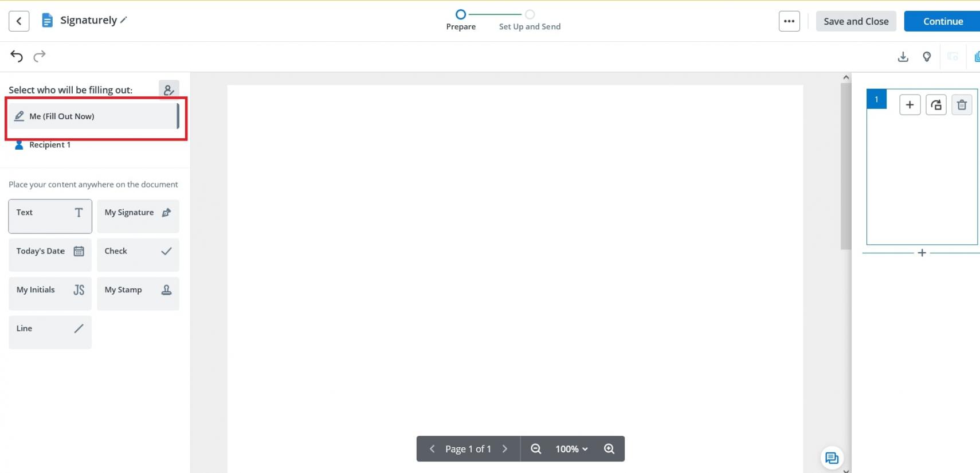
Task: Choose the My Signature field
Action: tap(138, 216)
